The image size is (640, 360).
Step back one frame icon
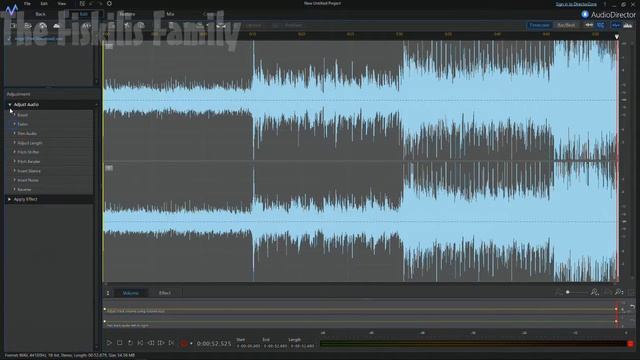point(151,343)
